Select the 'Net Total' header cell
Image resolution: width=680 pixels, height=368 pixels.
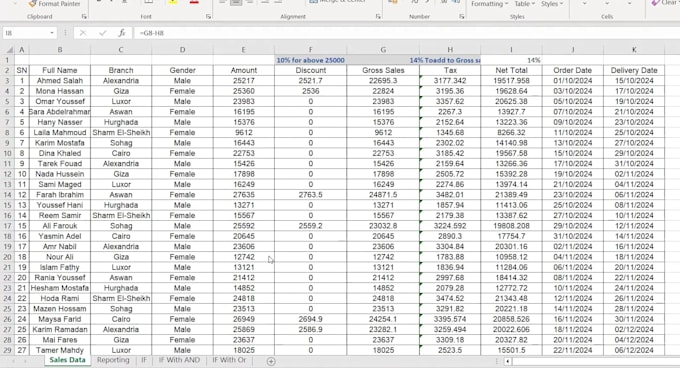[x=511, y=70]
